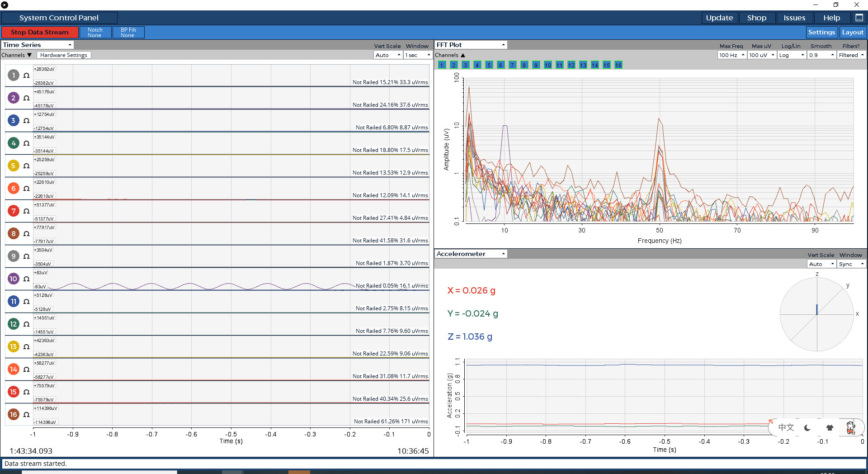Open the Time Series widget dropdown

pos(38,45)
